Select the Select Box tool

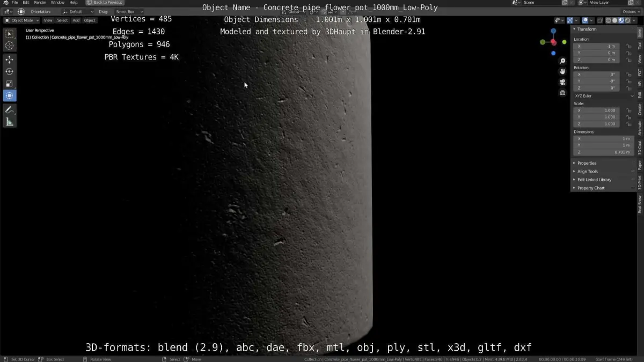click(9, 34)
